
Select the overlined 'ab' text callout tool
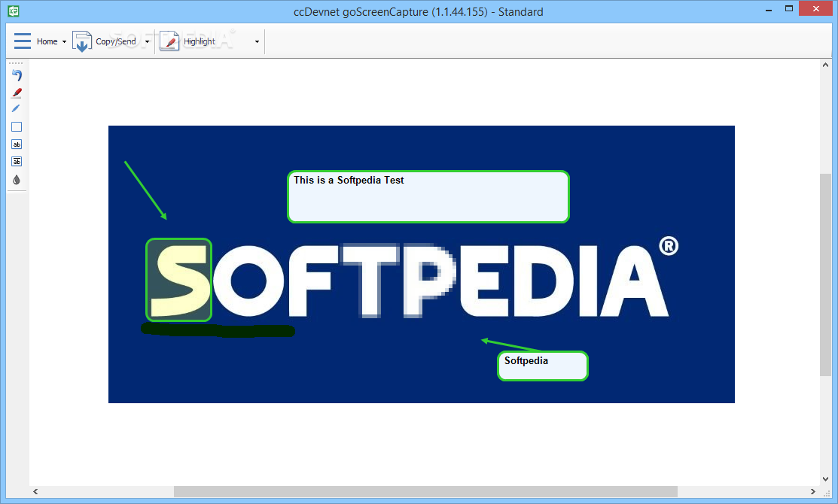pos(17,161)
